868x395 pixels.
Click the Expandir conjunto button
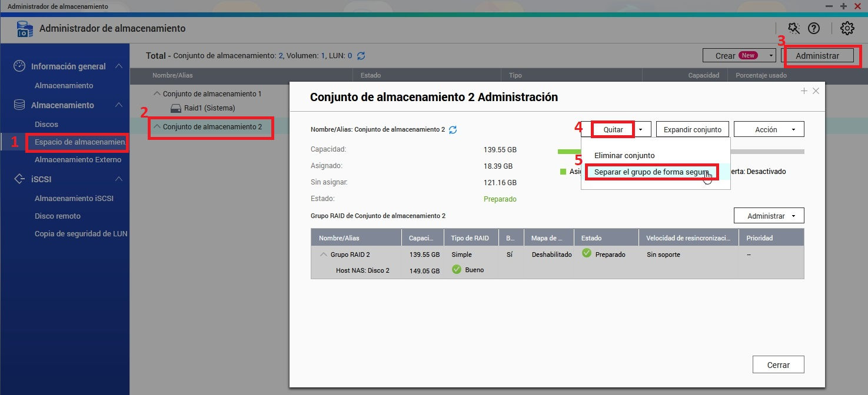[693, 129]
